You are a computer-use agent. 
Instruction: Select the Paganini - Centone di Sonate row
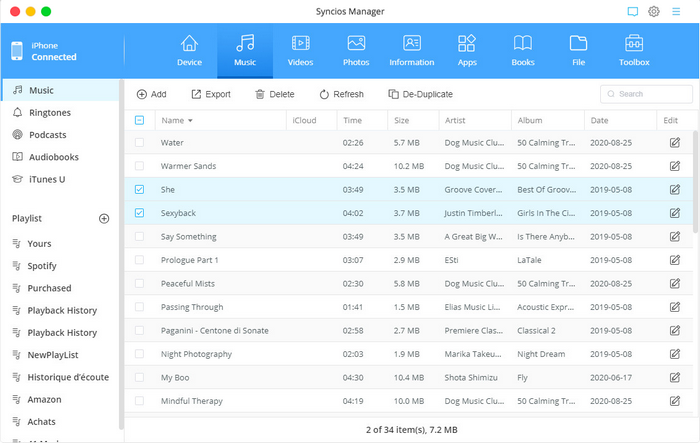[x=408, y=330]
